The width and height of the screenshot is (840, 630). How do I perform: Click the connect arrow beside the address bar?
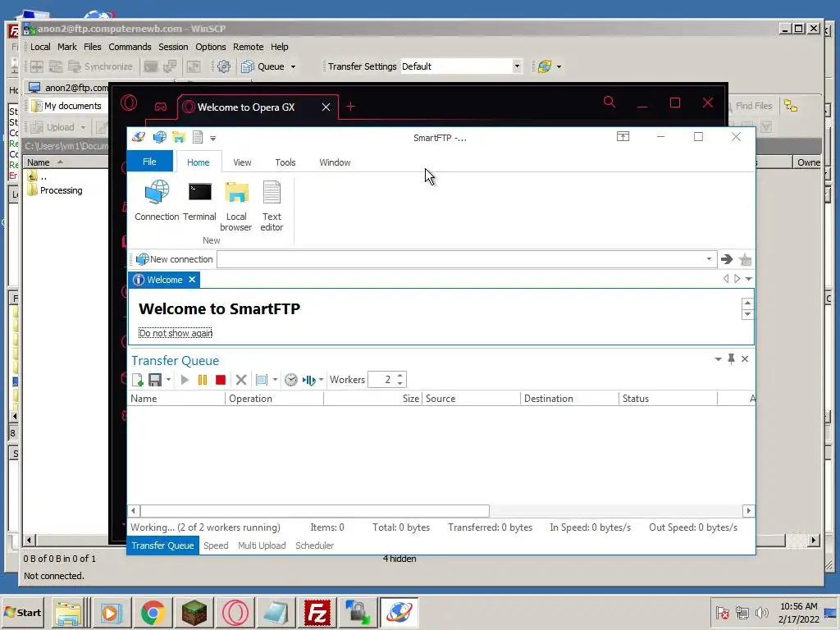point(727,259)
